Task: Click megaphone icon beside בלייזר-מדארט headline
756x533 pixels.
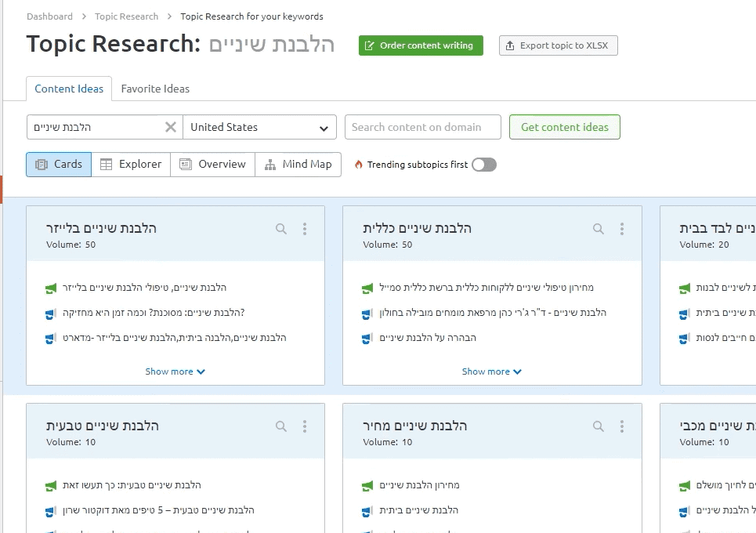Action: pos(51,339)
